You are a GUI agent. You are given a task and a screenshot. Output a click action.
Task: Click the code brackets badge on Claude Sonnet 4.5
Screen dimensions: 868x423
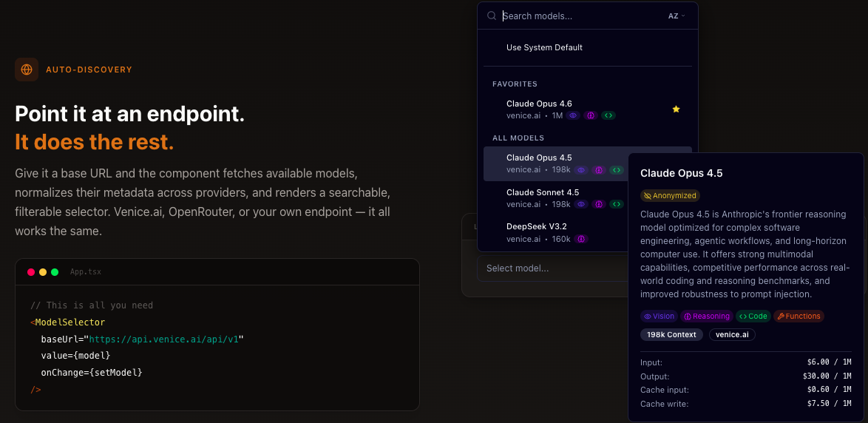tap(616, 204)
